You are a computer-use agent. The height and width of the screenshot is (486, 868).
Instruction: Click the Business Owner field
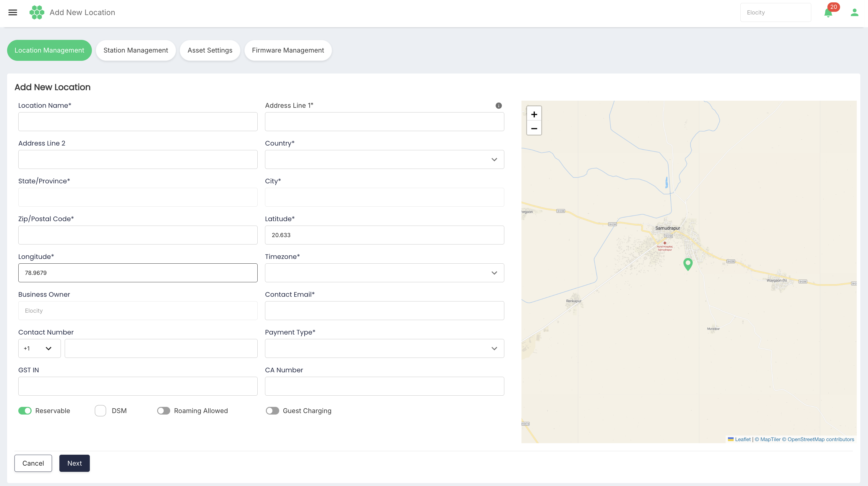[138, 311]
